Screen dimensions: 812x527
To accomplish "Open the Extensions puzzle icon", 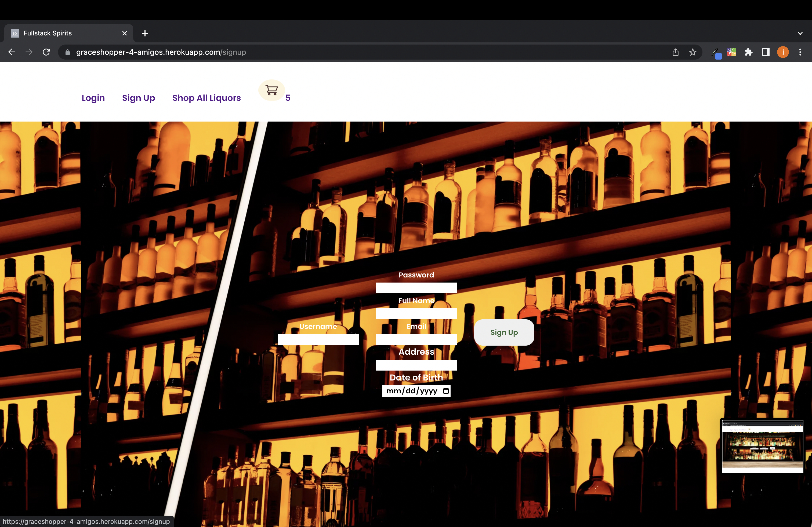I will tap(749, 52).
